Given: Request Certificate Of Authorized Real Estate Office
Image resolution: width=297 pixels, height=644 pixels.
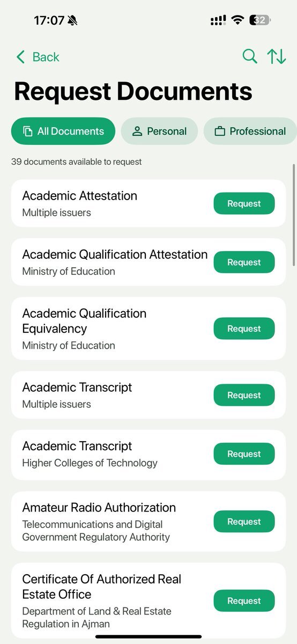Looking at the screenshot, I should coord(244,601).
